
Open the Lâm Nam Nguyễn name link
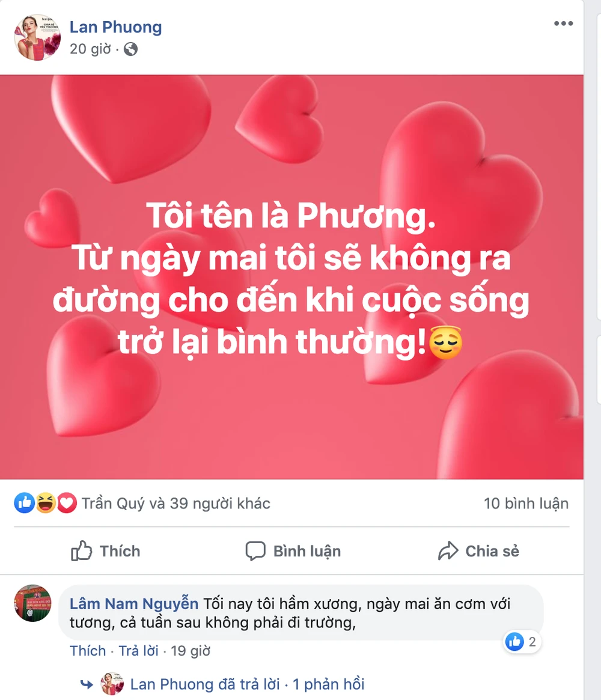coord(133,604)
